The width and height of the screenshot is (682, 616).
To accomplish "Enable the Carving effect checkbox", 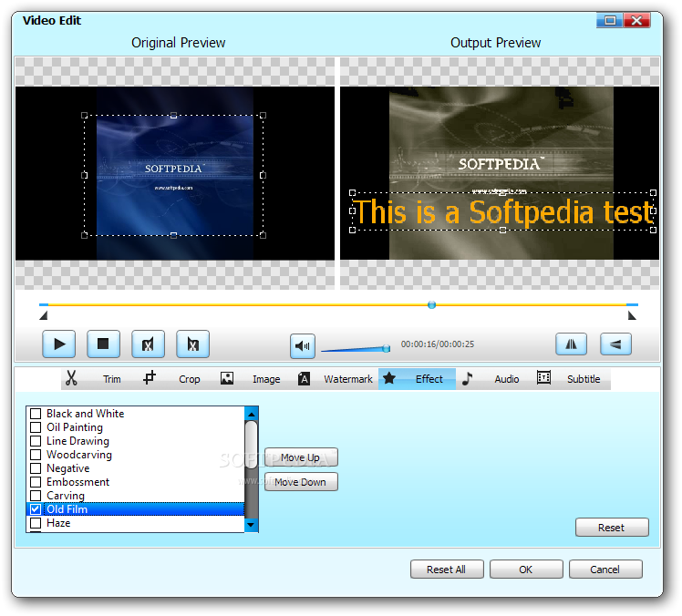I will (x=36, y=496).
